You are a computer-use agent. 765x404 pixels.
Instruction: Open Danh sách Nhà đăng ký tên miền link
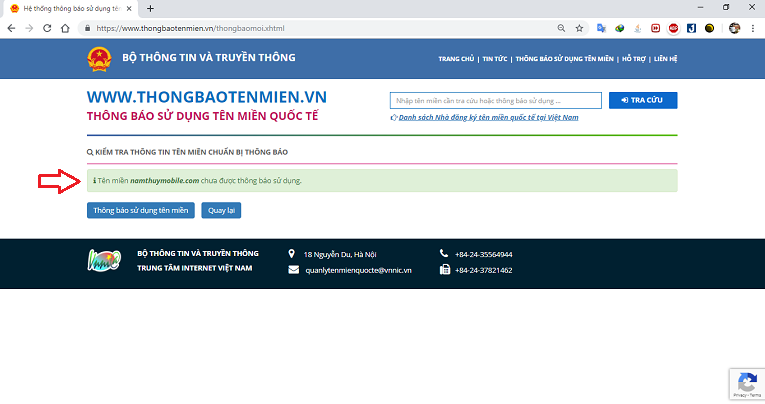point(488,117)
